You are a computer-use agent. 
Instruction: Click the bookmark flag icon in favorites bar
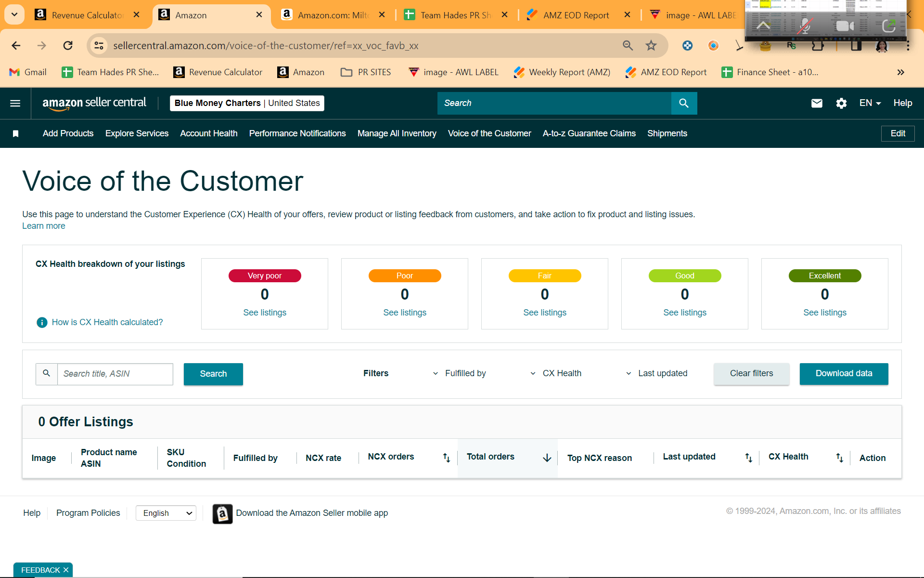(15, 133)
